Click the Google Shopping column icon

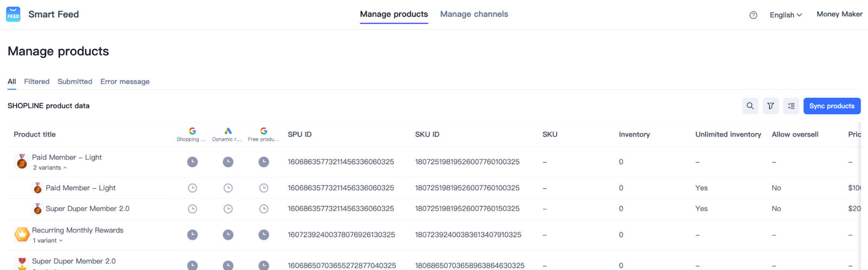(192, 131)
